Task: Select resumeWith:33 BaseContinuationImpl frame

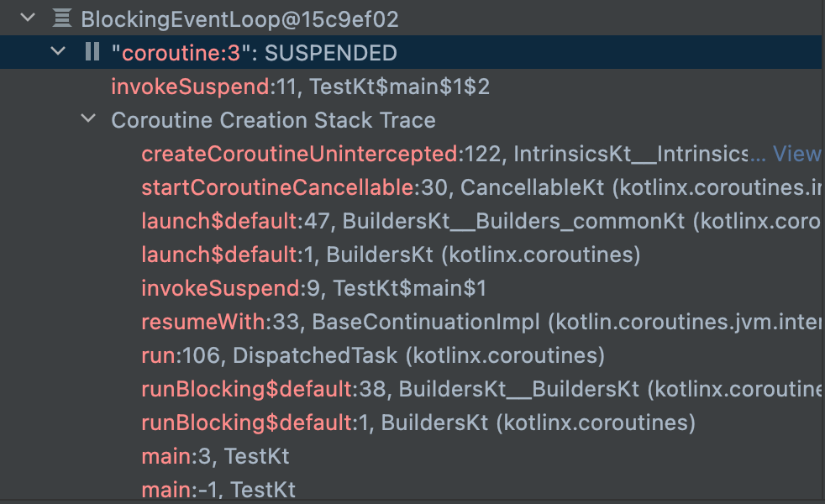Action: pos(481,322)
